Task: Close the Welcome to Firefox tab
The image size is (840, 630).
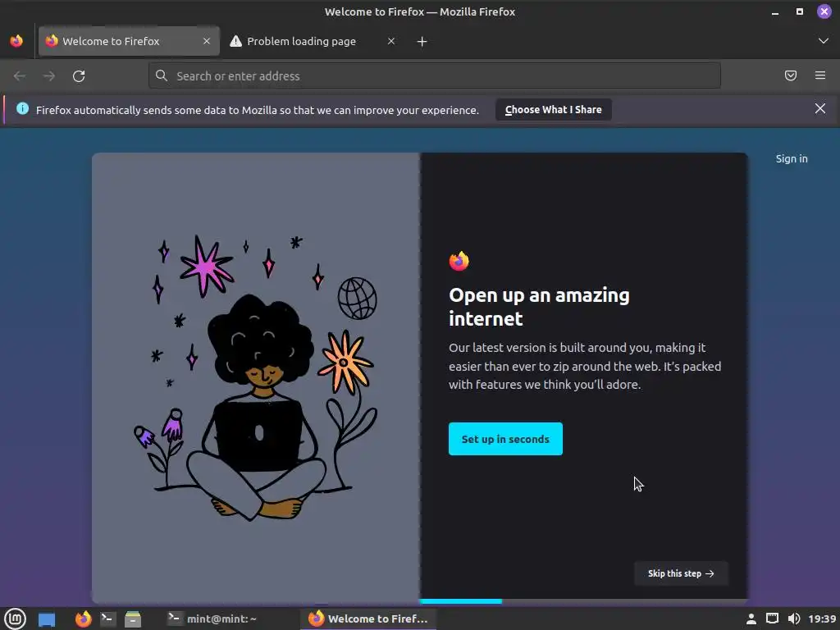Action: [206, 41]
